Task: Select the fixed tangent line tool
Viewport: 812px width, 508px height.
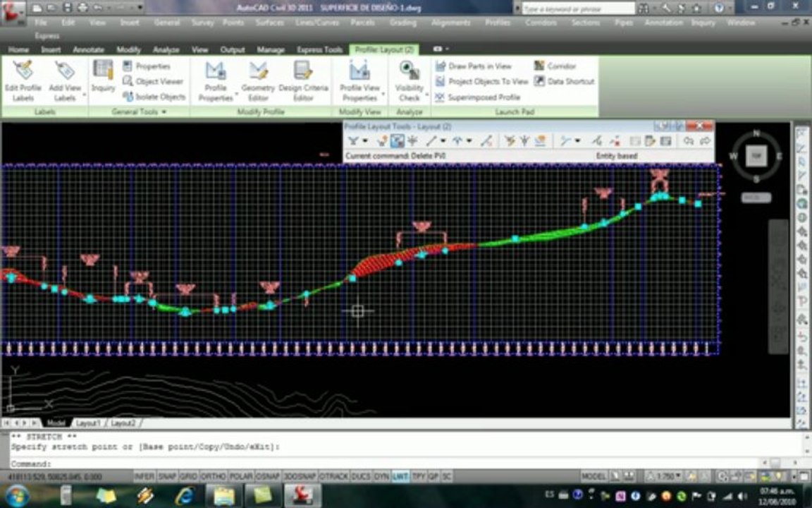Action: pos(431,140)
